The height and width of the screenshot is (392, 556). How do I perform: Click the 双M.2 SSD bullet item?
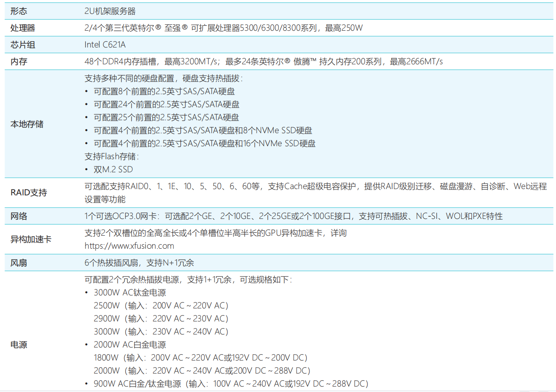113,169
